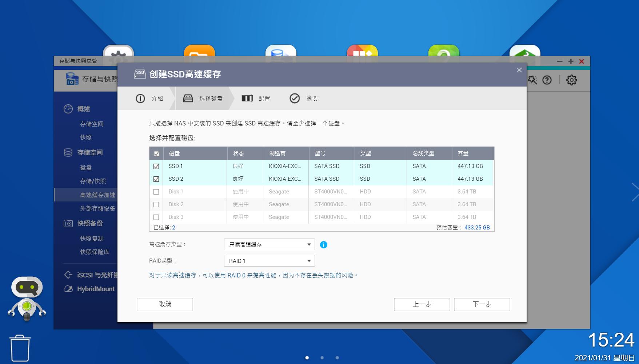639x364 pixels.
Task: Click the second carousel dot at the bottom
Action: pos(322,357)
